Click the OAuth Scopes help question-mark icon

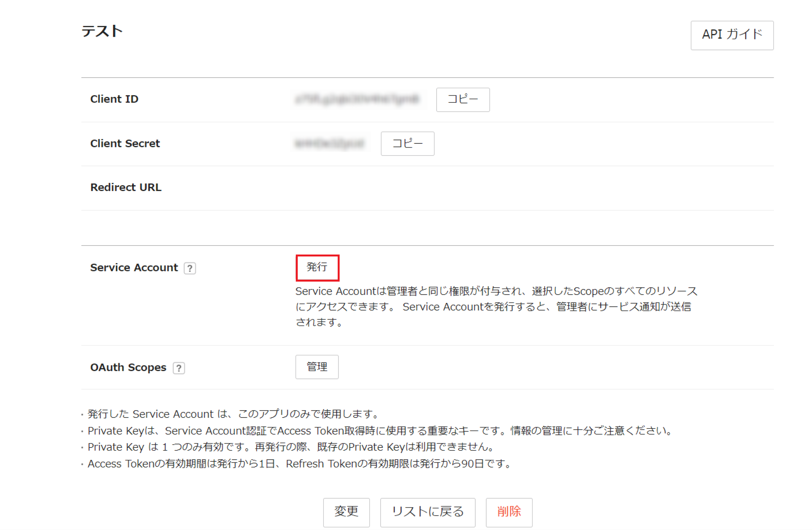[x=179, y=368]
